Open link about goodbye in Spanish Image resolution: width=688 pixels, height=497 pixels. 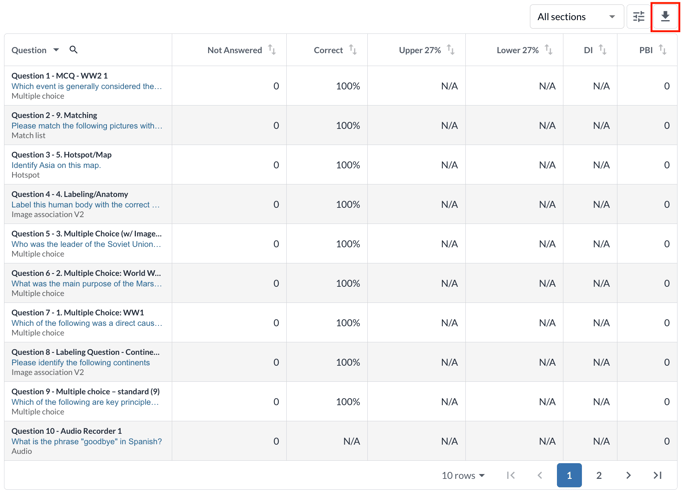click(x=86, y=441)
